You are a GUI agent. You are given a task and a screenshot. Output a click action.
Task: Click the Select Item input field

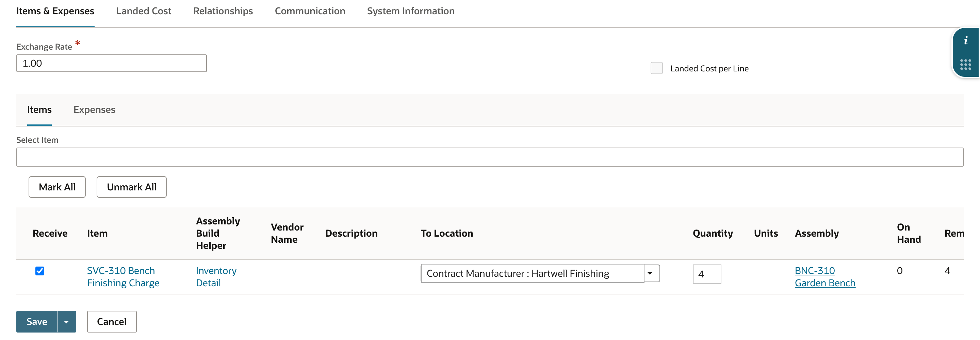coord(490,157)
